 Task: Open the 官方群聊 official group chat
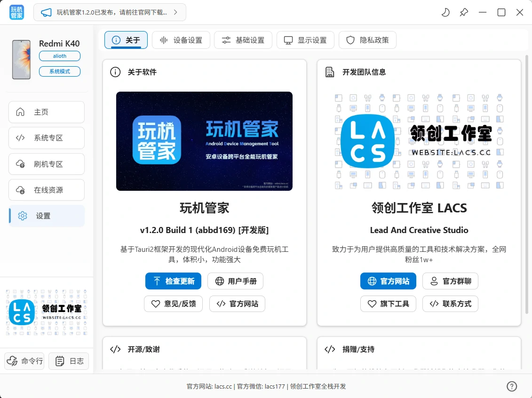coord(450,281)
